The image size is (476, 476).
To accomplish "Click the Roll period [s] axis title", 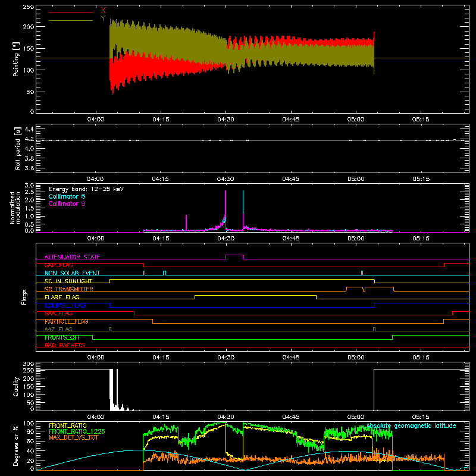I will tap(17, 148).
